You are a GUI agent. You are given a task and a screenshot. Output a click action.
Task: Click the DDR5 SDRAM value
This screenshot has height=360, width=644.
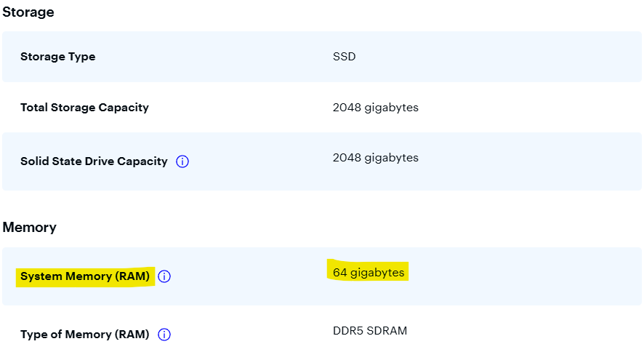click(x=369, y=331)
